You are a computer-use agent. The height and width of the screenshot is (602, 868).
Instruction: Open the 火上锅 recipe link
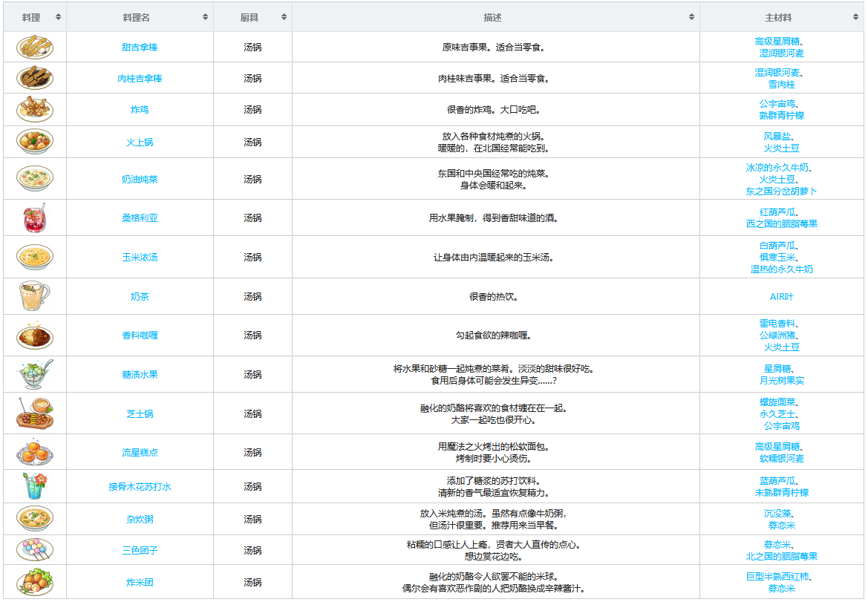coord(140,142)
